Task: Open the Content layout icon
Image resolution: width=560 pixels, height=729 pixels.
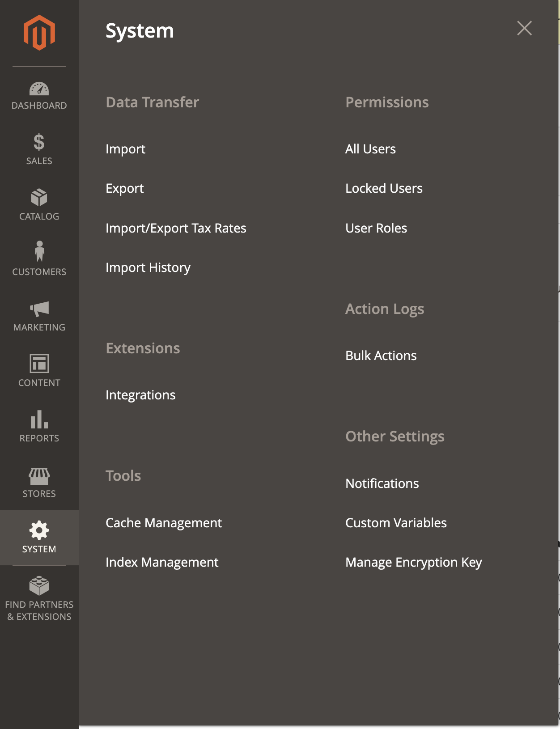Action: (x=39, y=364)
